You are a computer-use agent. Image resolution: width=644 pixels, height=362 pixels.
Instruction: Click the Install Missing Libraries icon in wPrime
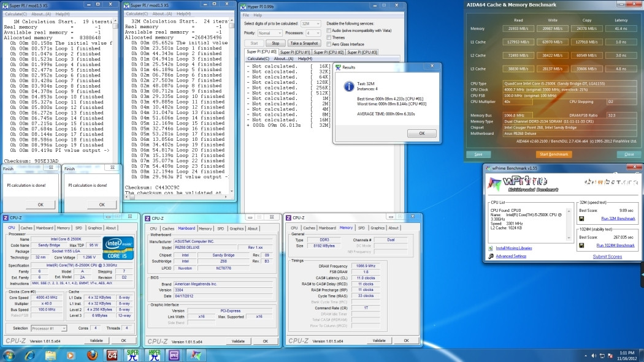tap(491, 248)
